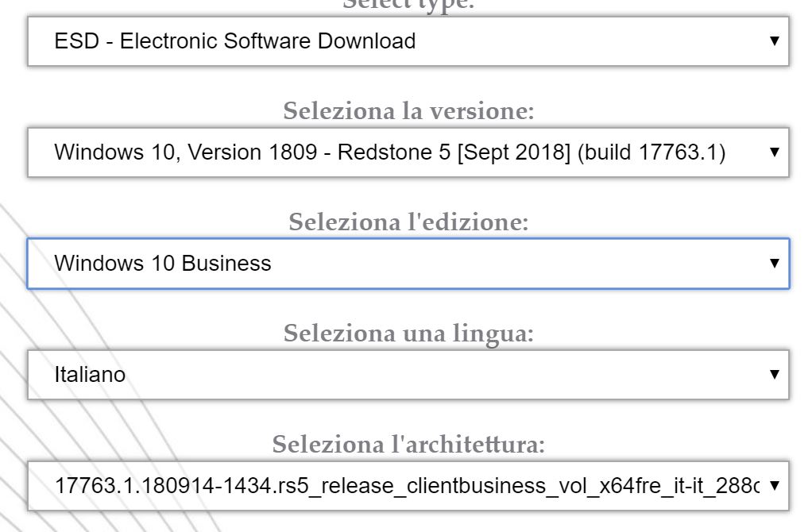
Task: Click the 'Seleziona l'edizione:' label
Action: tap(408, 222)
